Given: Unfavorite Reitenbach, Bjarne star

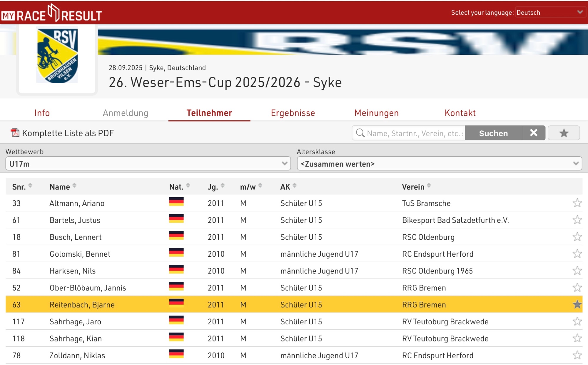Looking at the screenshot, I should point(577,305).
